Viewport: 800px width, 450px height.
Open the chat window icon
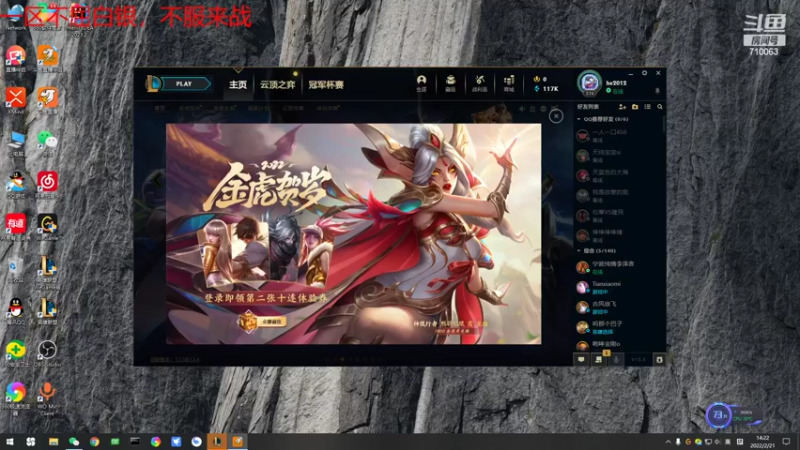click(x=581, y=360)
